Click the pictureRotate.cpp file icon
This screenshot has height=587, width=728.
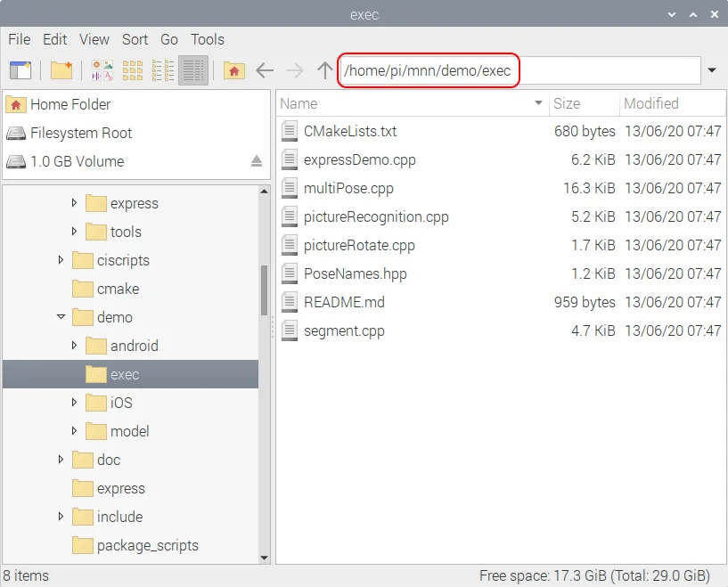[290, 245]
